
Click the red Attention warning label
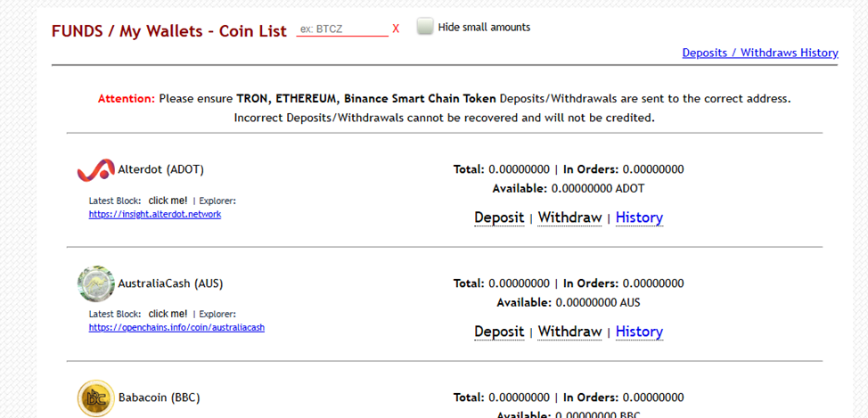(127, 99)
